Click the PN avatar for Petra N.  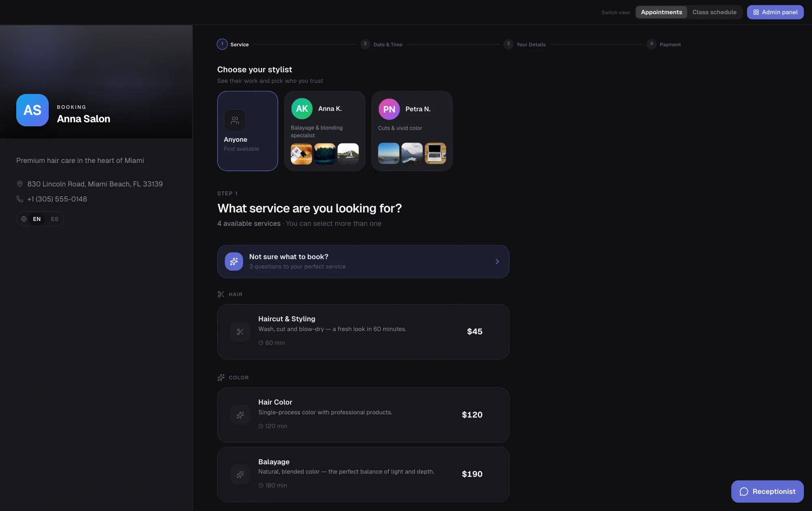tap(389, 109)
